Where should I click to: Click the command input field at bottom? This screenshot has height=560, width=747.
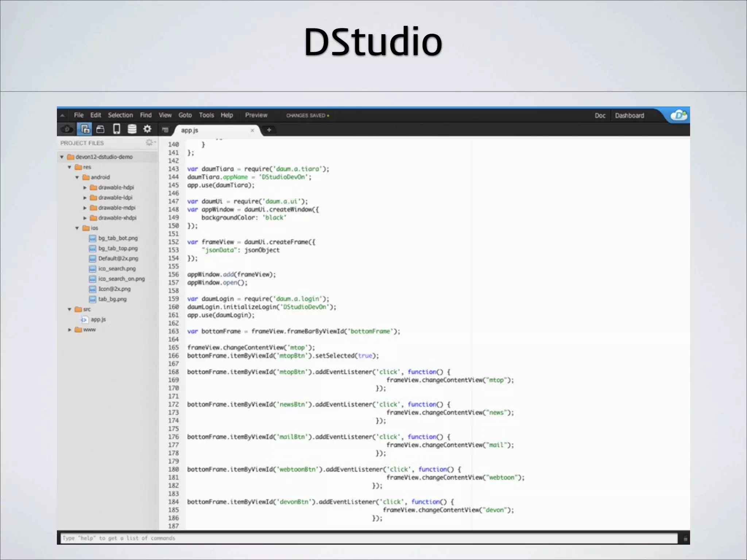coord(369,538)
